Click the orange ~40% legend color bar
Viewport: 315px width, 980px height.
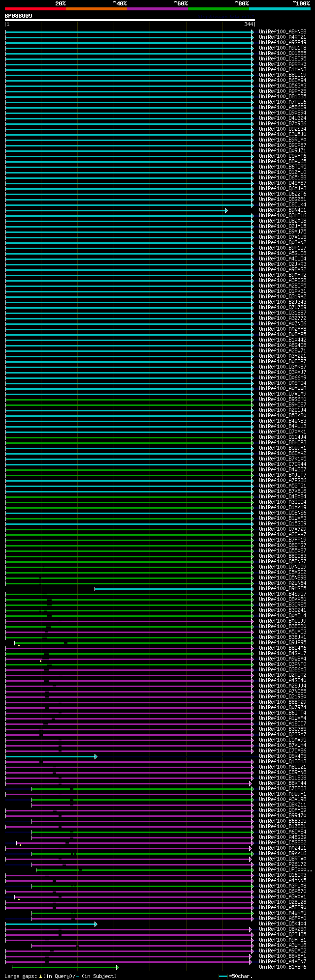96,9
